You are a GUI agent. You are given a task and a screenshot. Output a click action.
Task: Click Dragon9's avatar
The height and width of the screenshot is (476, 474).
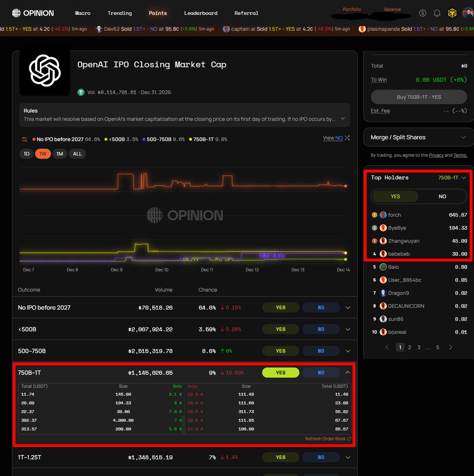tap(383, 293)
